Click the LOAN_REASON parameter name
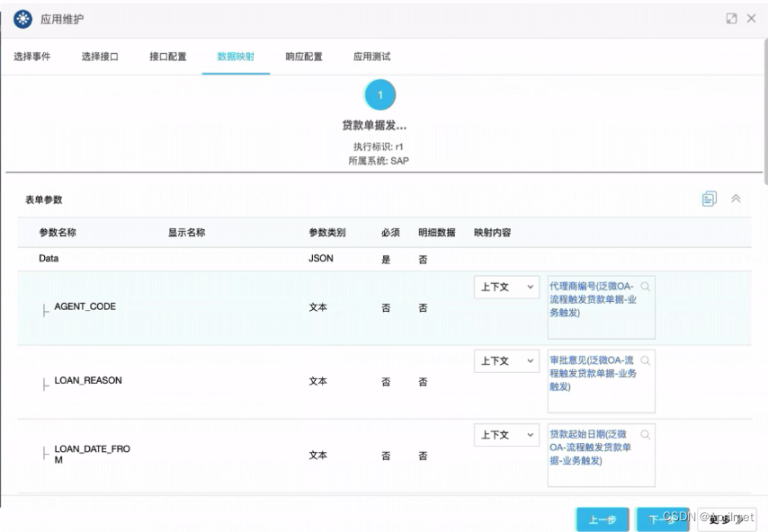The image size is (768, 532). [x=88, y=380]
